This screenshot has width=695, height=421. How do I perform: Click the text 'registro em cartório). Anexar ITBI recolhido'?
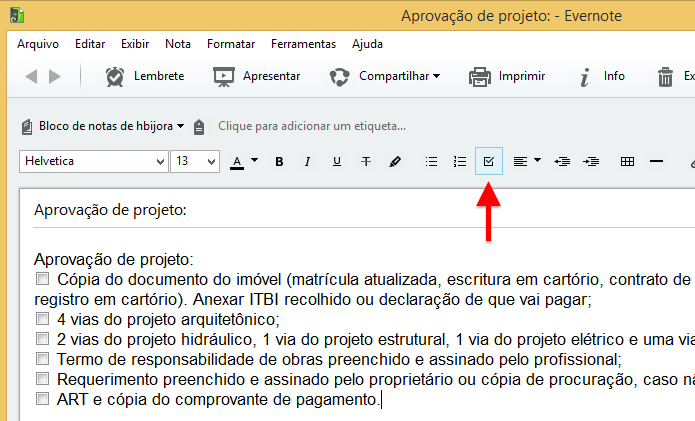(193, 300)
